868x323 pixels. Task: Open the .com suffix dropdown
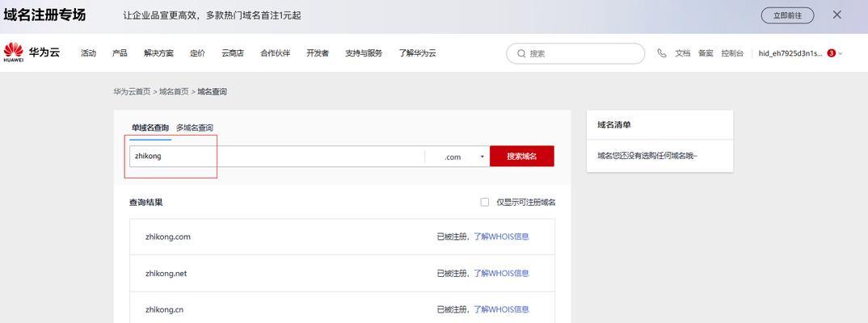click(x=457, y=157)
